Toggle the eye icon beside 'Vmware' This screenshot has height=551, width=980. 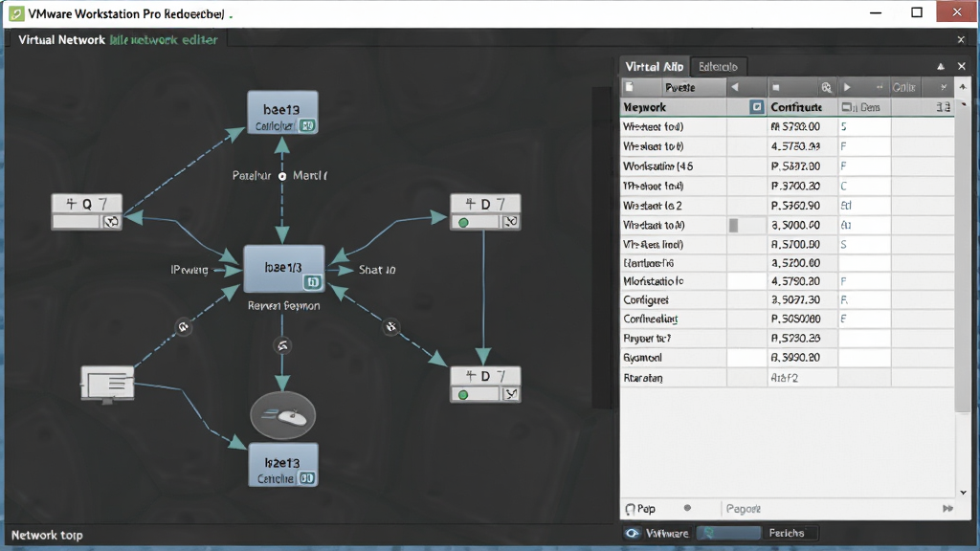[632, 533]
